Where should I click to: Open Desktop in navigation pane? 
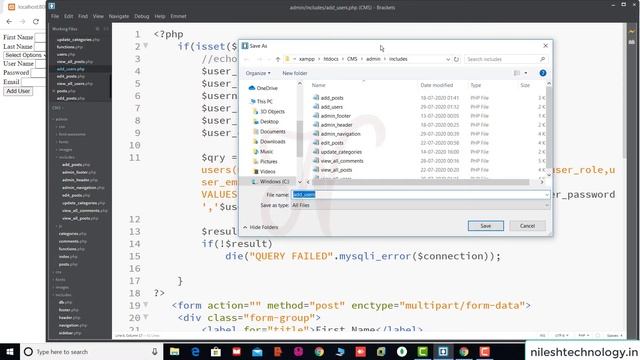click(266, 122)
